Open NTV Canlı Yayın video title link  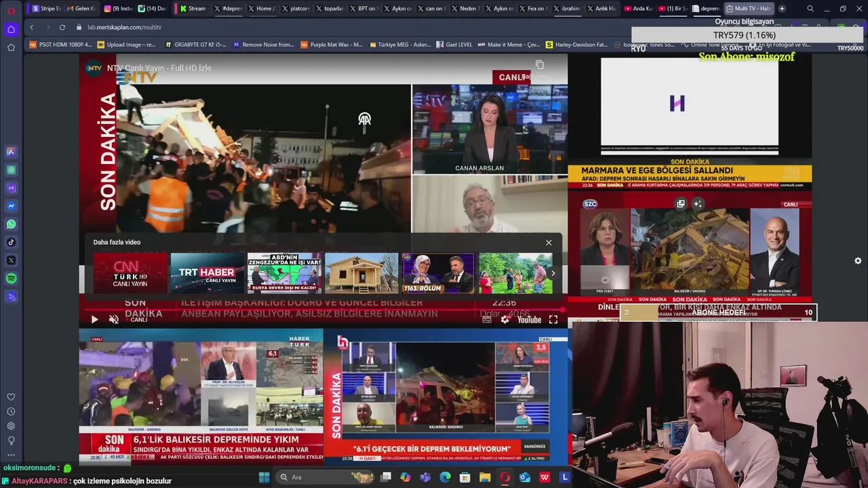(159, 68)
